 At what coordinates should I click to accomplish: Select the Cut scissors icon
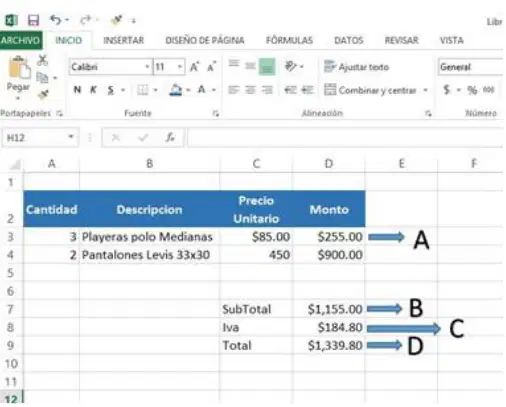42,60
